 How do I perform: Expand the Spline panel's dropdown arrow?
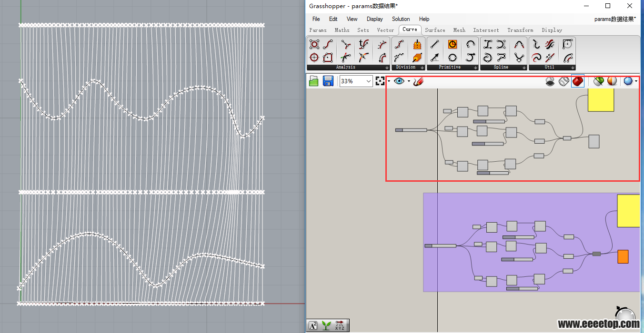click(524, 68)
